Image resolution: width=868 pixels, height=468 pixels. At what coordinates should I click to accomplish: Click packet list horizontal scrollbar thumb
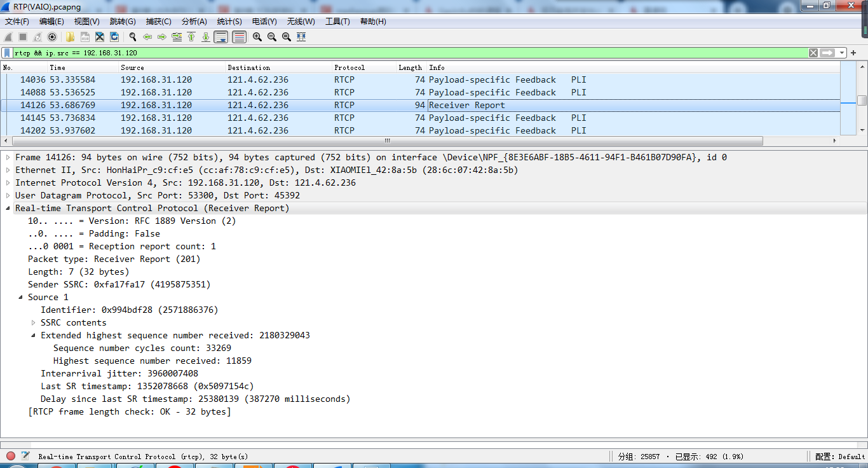tap(386, 141)
